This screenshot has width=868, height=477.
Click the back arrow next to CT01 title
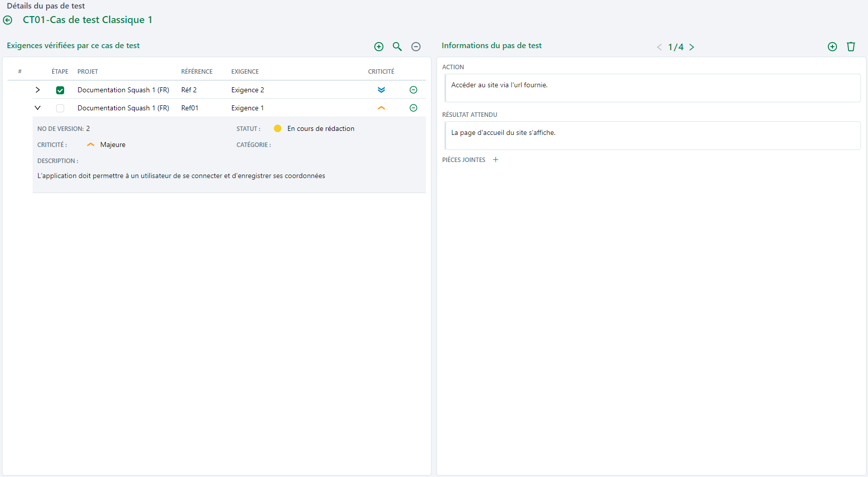(x=8, y=20)
